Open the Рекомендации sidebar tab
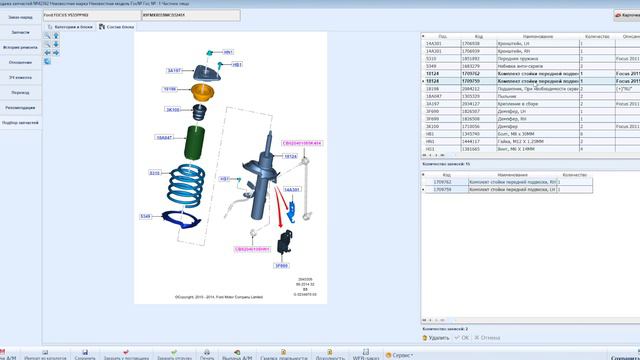Viewport: 640px width, 360px height. coord(20,108)
